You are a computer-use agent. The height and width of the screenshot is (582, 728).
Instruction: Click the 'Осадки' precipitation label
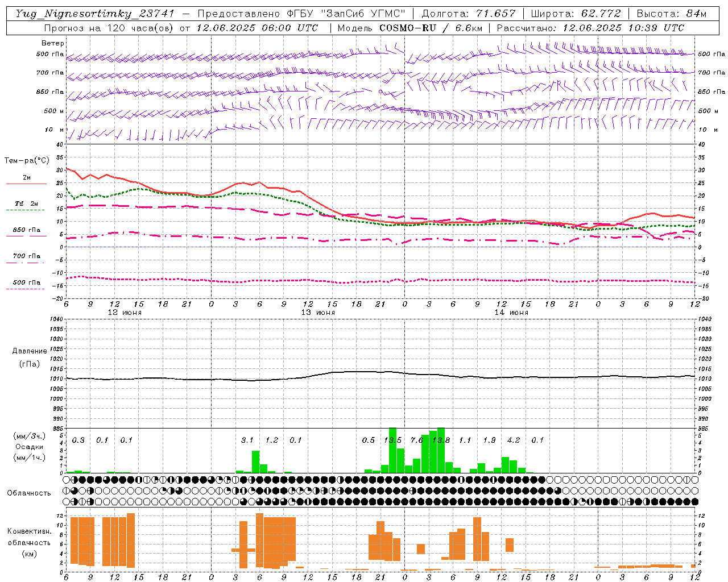click(29, 447)
